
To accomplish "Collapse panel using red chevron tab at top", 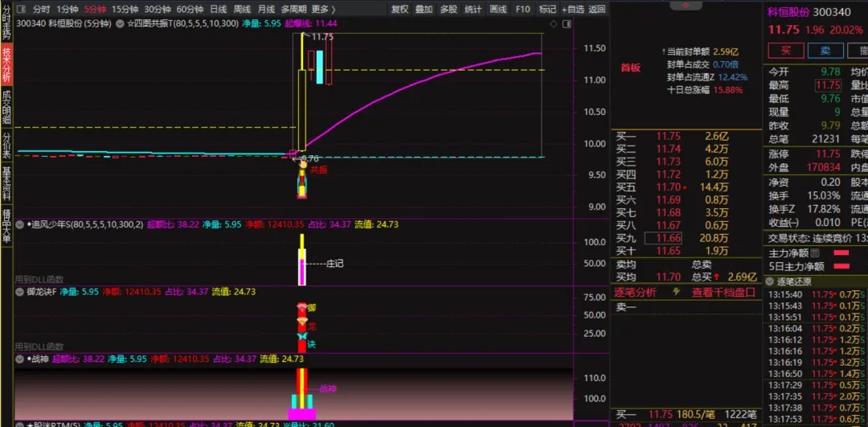I will 686,5.
